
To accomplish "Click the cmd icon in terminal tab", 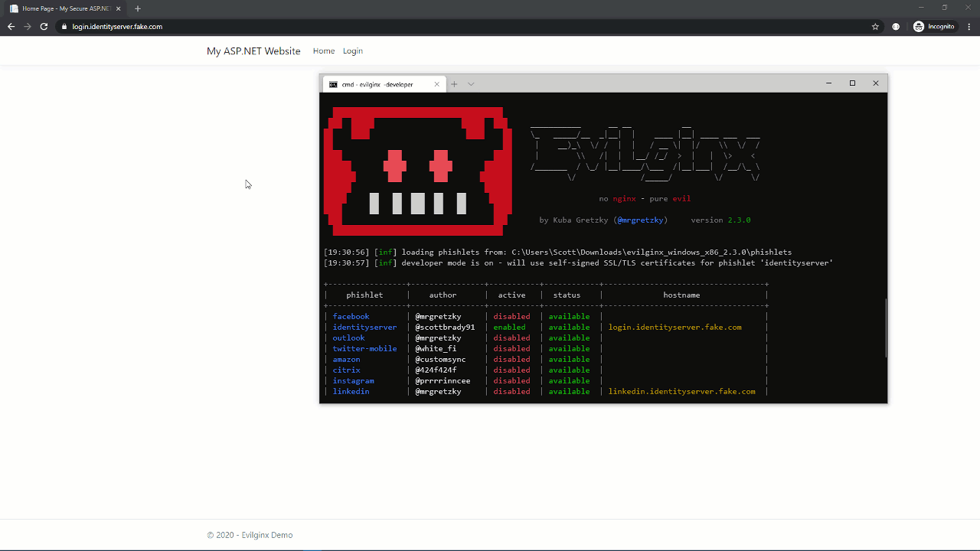I will [333, 84].
